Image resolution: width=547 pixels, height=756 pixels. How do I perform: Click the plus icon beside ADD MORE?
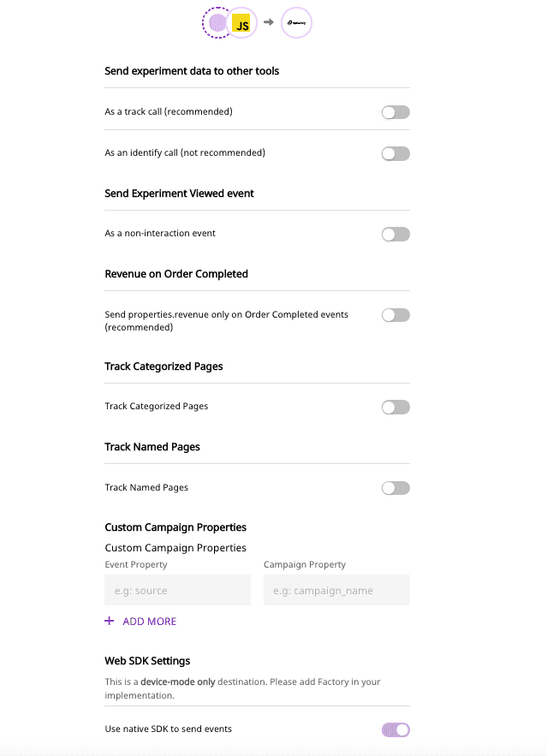(109, 621)
